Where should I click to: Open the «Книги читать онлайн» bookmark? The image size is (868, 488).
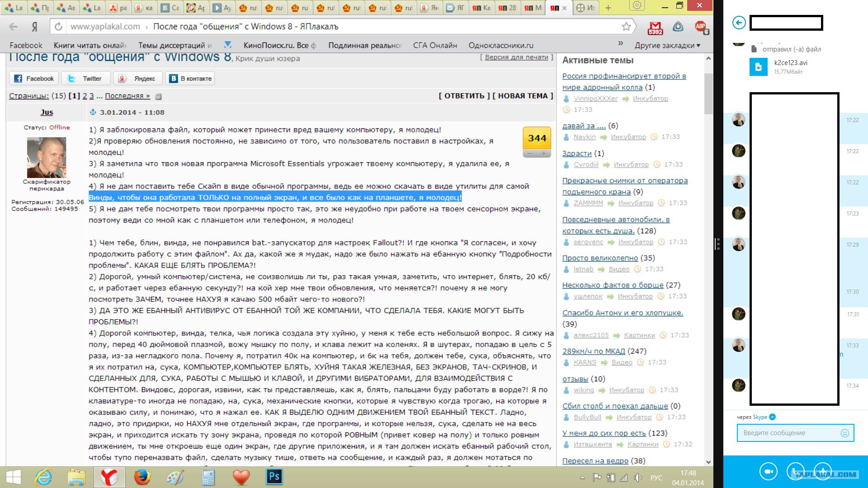tap(90, 45)
